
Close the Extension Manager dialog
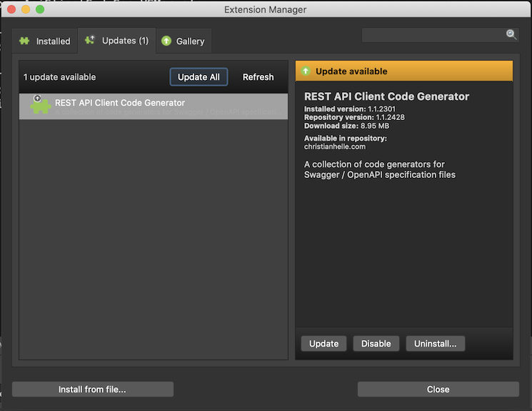(438, 390)
